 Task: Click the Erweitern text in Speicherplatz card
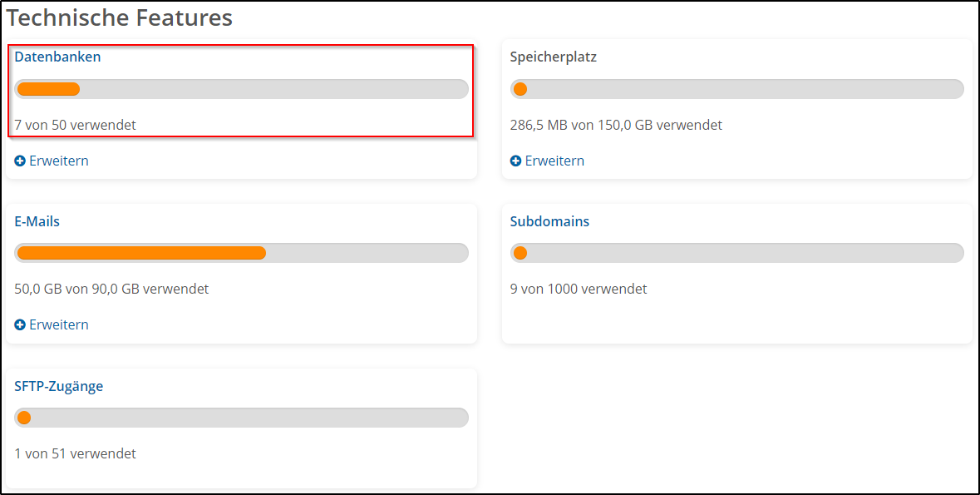coord(554,161)
